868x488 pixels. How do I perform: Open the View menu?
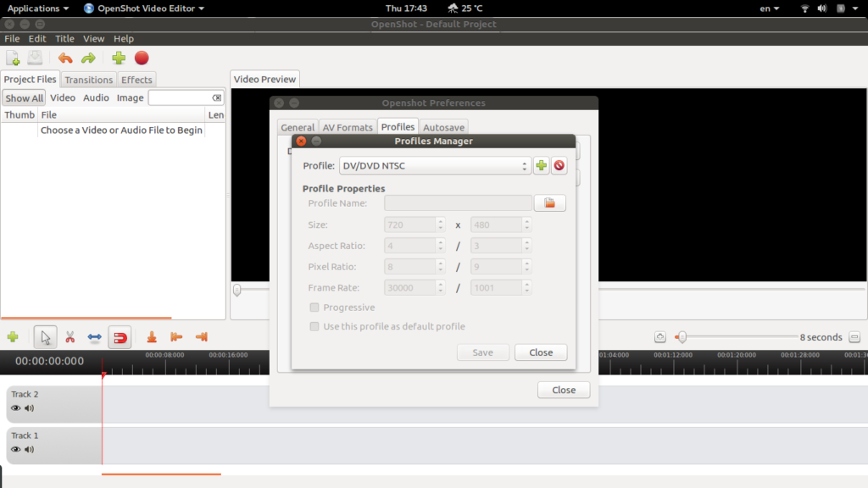(93, 39)
